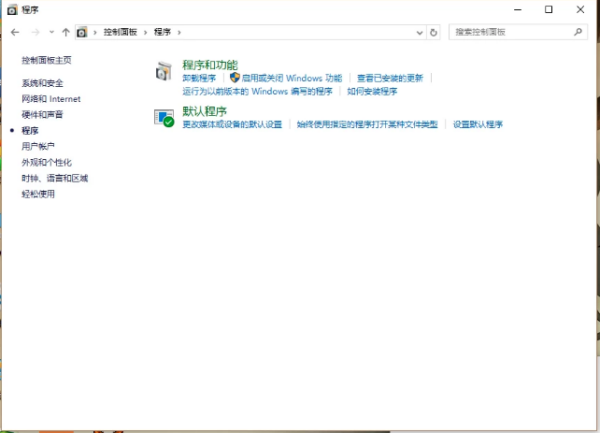Expand the chevron before 控制面板 in the breadcrumb

[95, 33]
